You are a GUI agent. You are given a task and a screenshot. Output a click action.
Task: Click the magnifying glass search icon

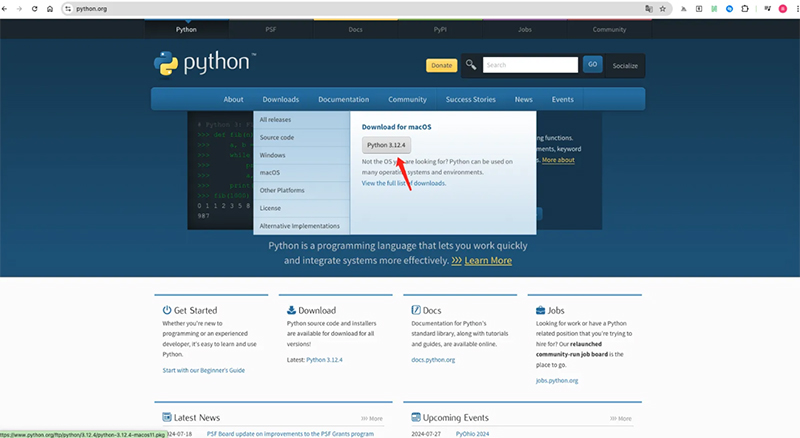(471, 65)
